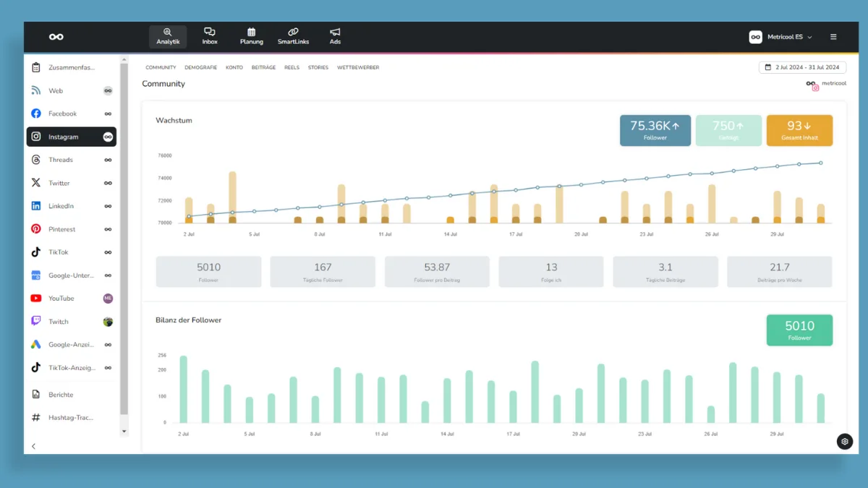
Task: Click the Twitch account avatar badge
Action: tap(108, 322)
